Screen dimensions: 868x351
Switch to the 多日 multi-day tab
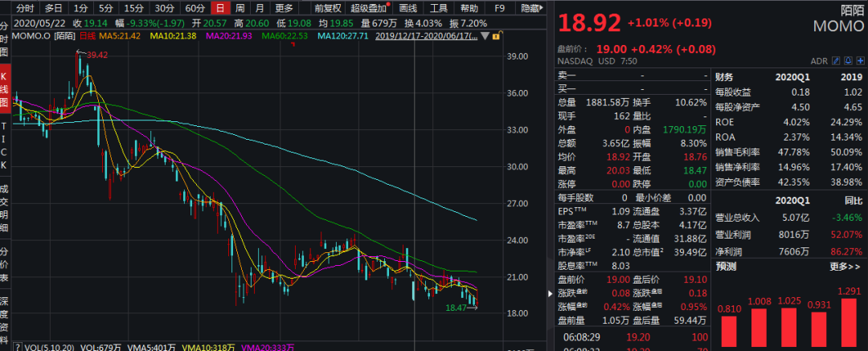[54, 8]
